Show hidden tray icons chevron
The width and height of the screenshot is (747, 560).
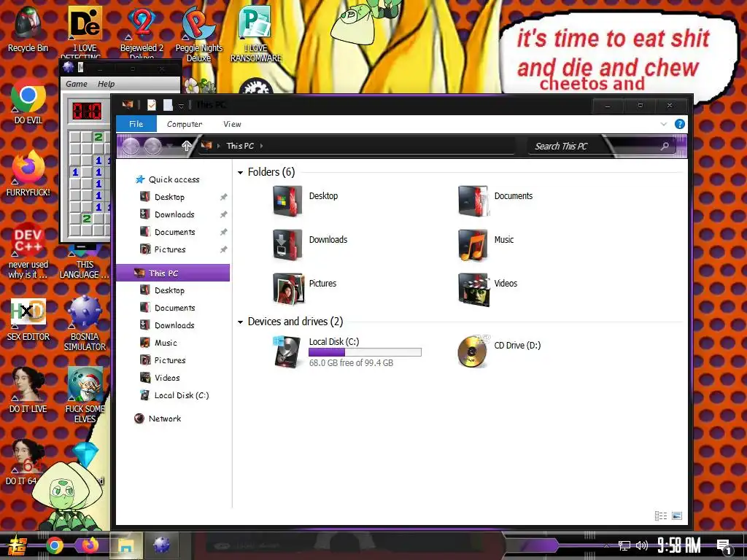coord(606,545)
